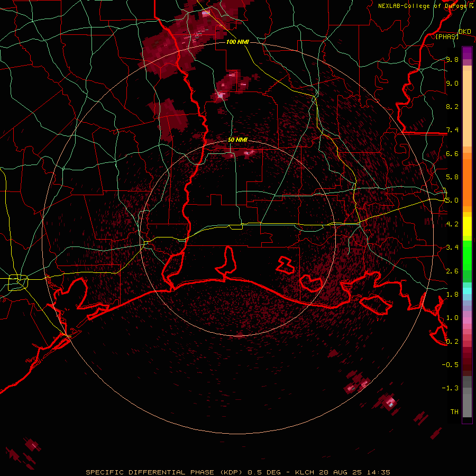This screenshot has height=476, width=476.
Task: Pick the pink color bar segment
Action: click(x=467, y=321)
